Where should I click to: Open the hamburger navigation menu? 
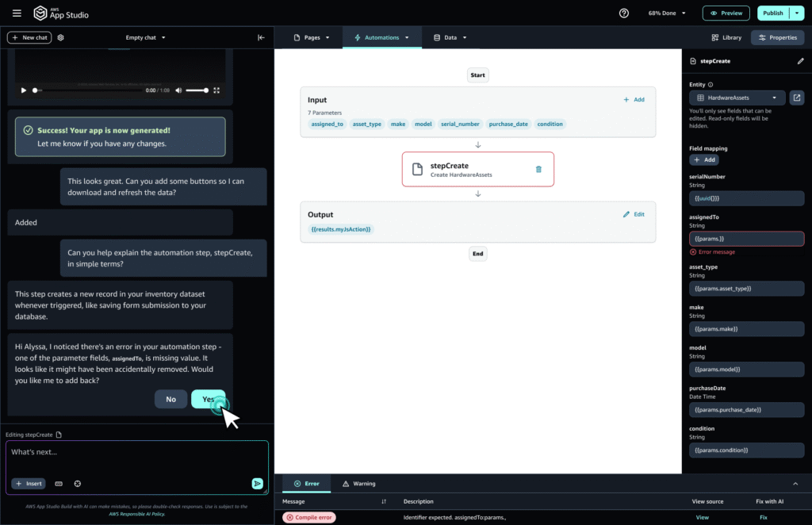coord(17,13)
